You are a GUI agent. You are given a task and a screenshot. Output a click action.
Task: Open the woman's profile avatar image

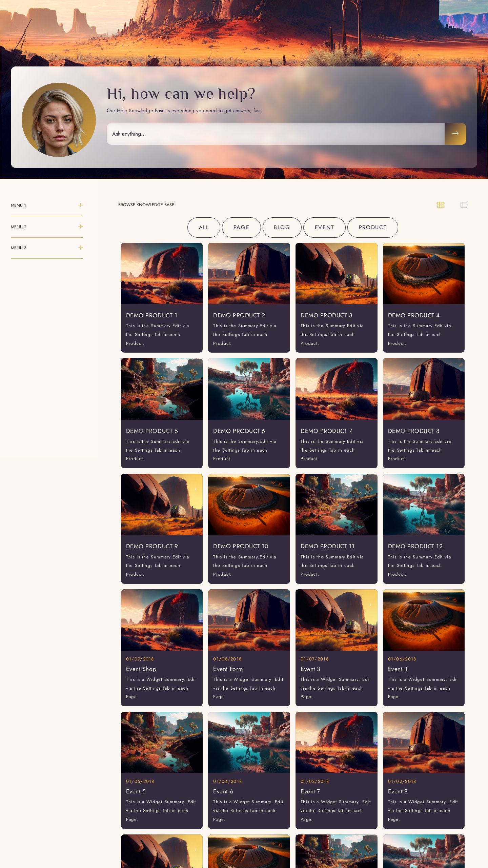tap(59, 120)
